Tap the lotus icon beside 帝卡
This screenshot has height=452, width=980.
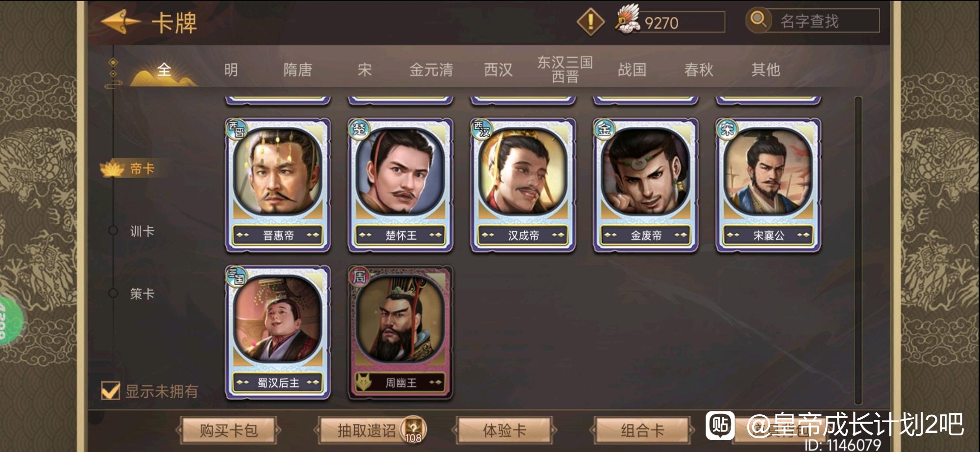[x=112, y=169]
